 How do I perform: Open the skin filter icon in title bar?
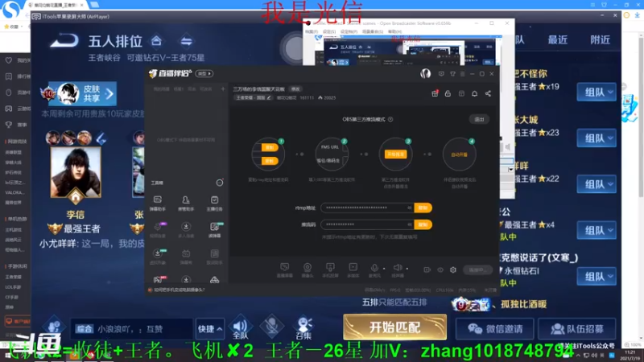(x=452, y=74)
